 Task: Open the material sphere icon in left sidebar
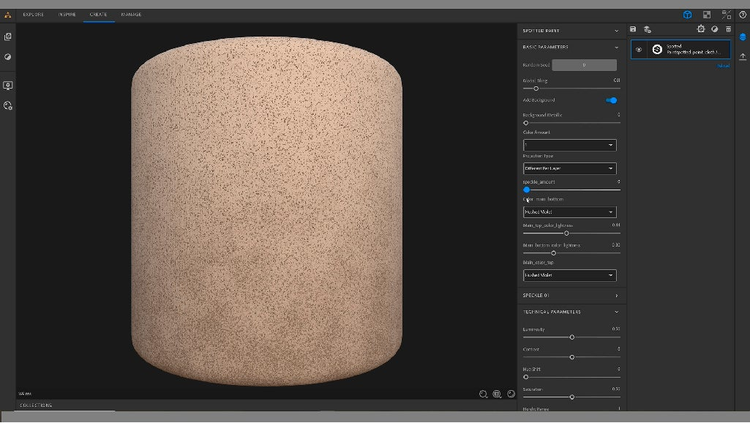8,57
